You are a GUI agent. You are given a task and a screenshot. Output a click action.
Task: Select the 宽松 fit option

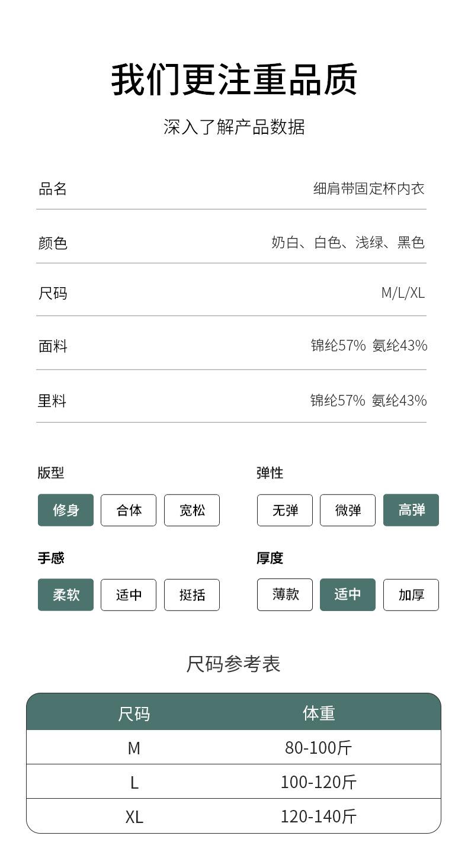(192, 510)
